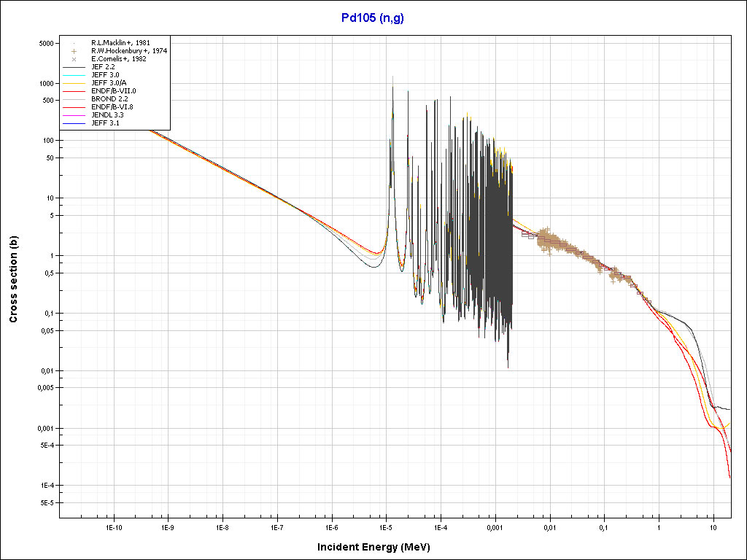This screenshot has width=747, height=560.
Task: Click the 1E-10 tick label on x-axis
Action: click(x=113, y=526)
